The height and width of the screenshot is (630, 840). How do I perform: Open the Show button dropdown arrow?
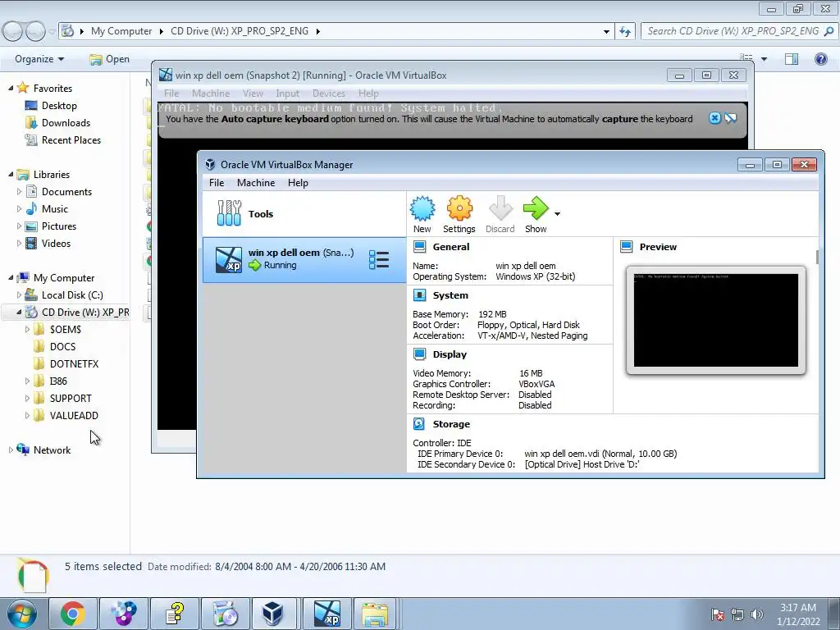557,214
